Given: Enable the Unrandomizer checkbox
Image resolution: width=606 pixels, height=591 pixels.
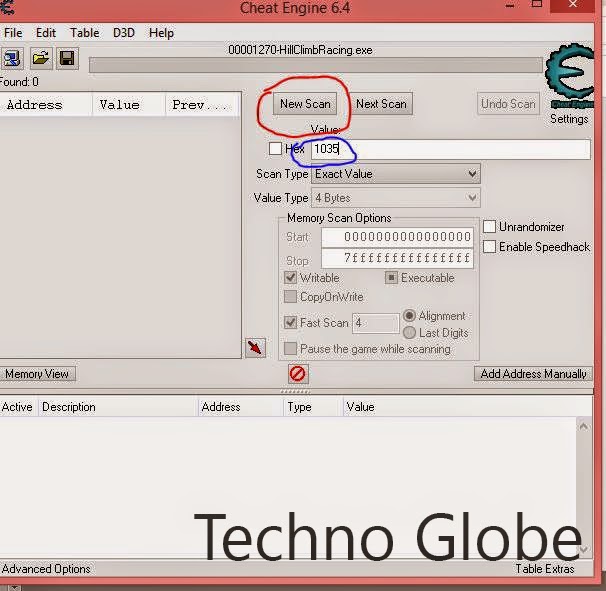Looking at the screenshot, I should click(x=489, y=227).
